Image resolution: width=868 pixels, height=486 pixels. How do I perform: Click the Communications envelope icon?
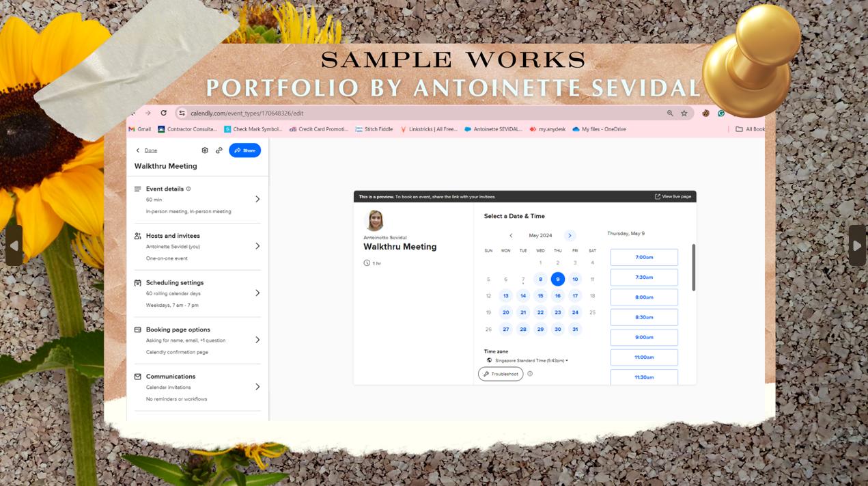click(x=138, y=377)
